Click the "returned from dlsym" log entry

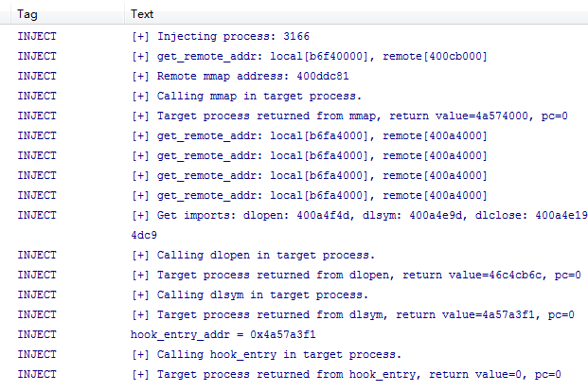(x=351, y=314)
